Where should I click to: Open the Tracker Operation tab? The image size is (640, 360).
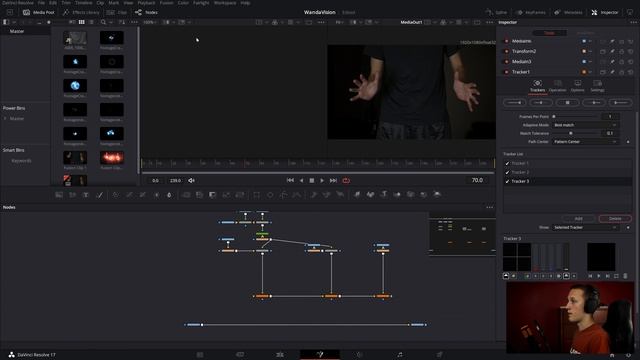coord(557,86)
